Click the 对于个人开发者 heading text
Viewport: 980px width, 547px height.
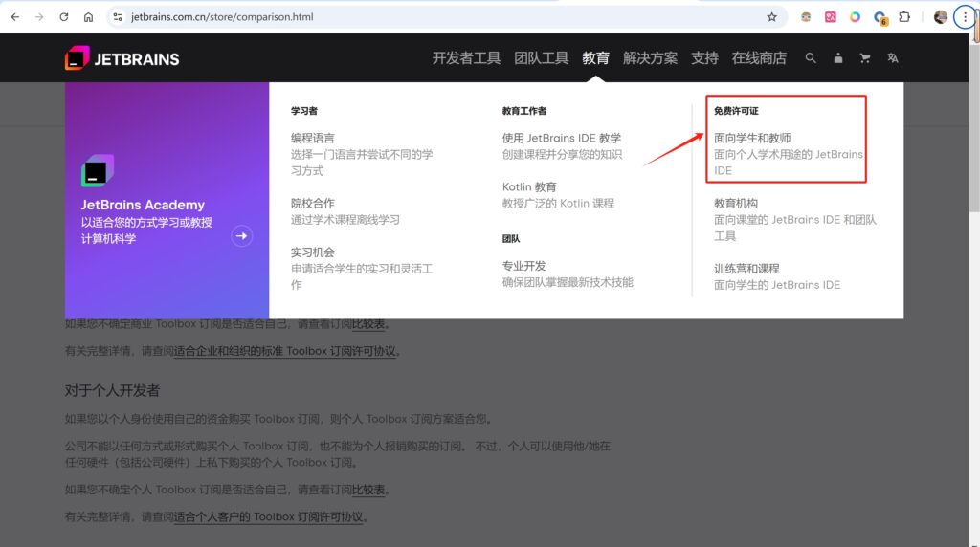[113, 391]
